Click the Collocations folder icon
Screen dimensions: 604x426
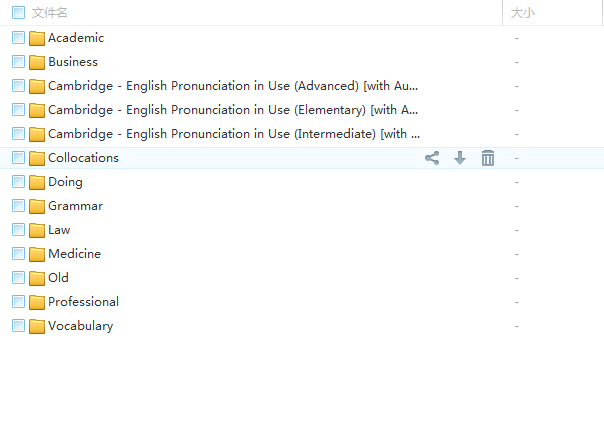pyautogui.click(x=37, y=158)
